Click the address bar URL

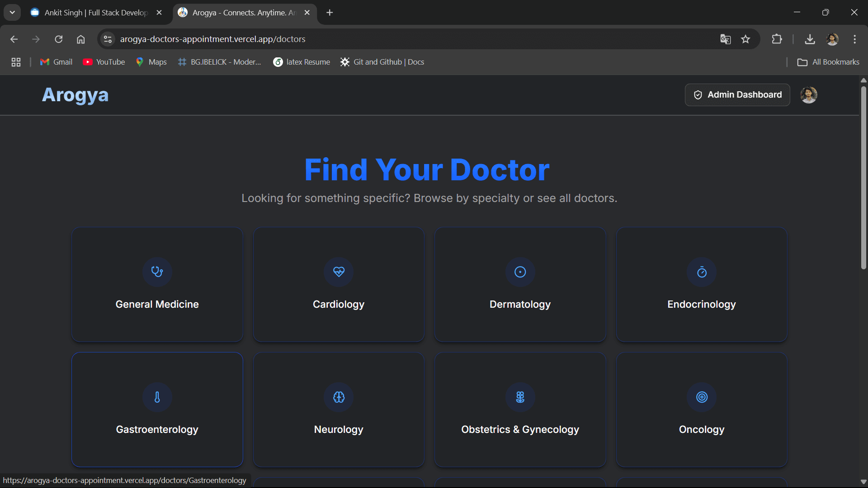point(212,39)
